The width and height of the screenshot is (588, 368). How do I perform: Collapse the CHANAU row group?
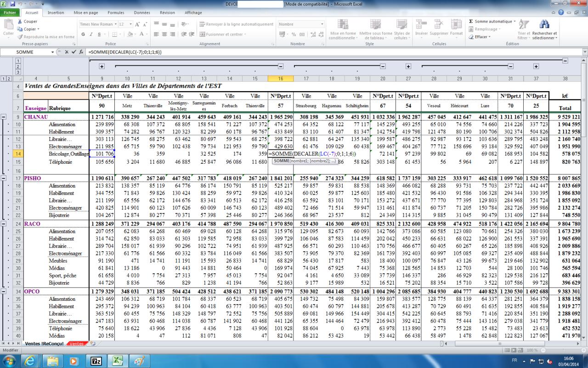(5, 117)
